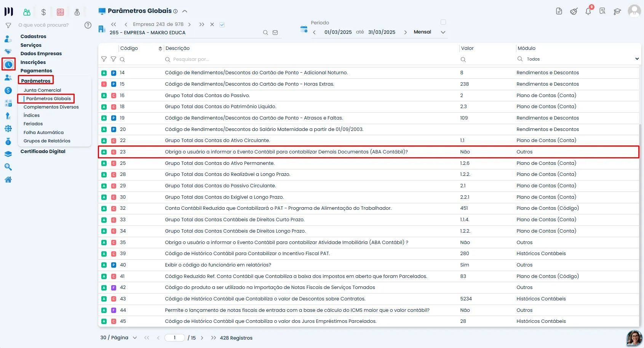The width and height of the screenshot is (644, 348).
Task: Open the Mensal period type dropdown
Action: click(430, 32)
